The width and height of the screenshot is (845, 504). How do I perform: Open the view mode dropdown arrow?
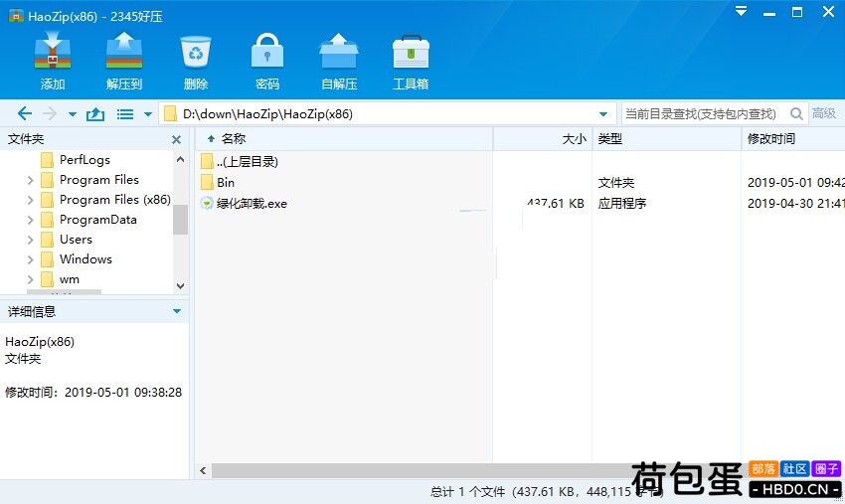(148, 114)
